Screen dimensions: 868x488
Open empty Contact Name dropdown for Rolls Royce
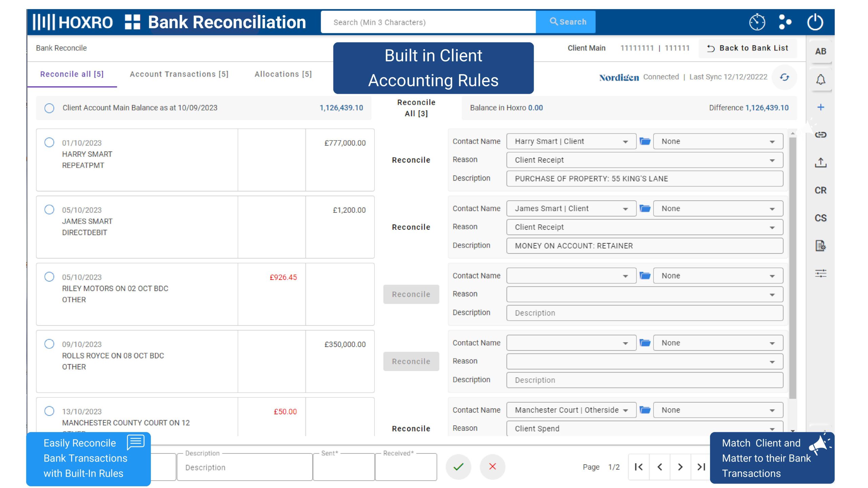571,343
